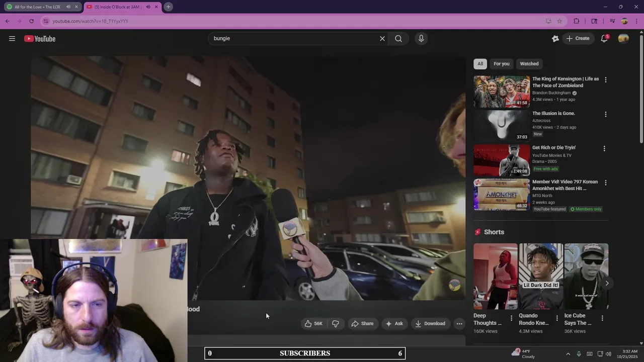Mute the All for the Love tab audio
Image resolution: width=644 pixels, height=362 pixels.
68,7
